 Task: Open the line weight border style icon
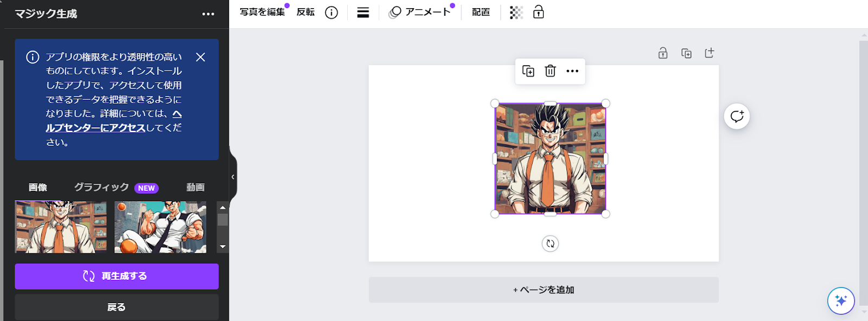pyautogui.click(x=363, y=12)
